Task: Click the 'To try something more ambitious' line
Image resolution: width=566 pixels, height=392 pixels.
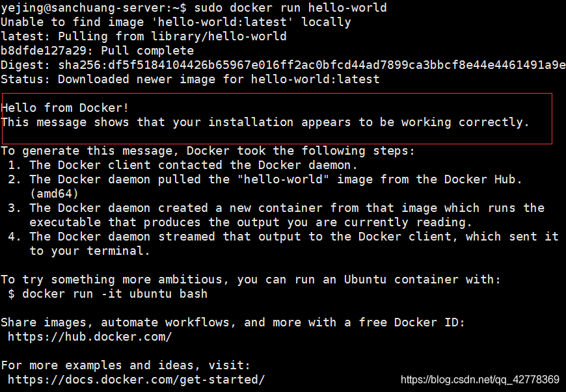Action: [251, 280]
